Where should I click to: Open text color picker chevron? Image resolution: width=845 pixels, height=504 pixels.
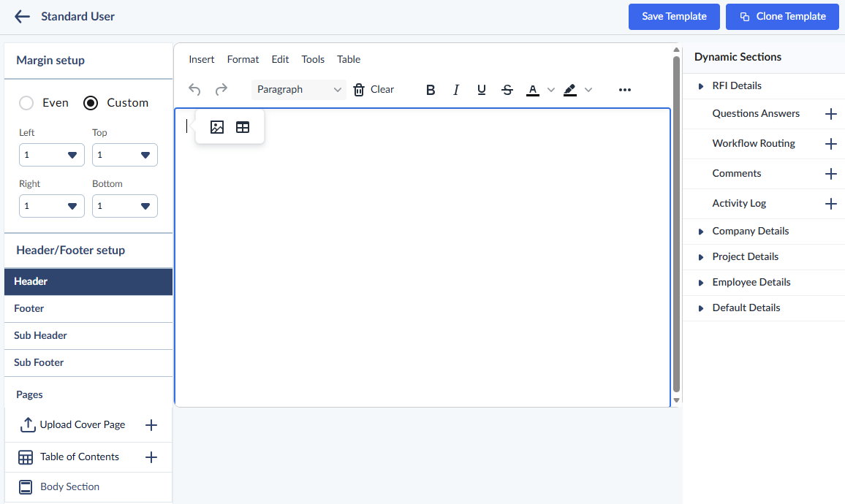(550, 90)
